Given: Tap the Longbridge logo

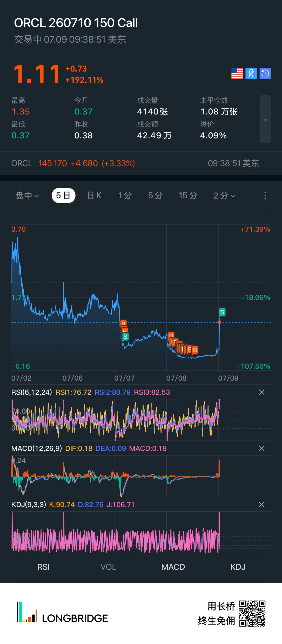Looking at the screenshot, I should pos(62,613).
